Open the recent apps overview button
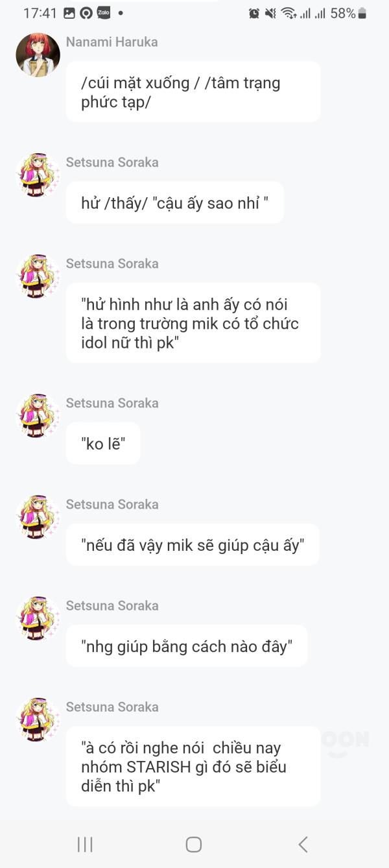Screen dimensions: 389x868 (x=85, y=844)
